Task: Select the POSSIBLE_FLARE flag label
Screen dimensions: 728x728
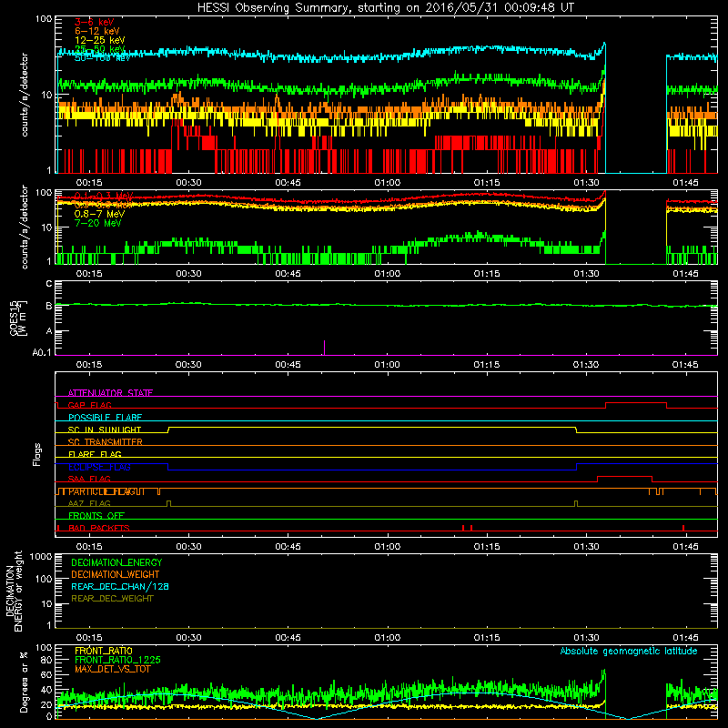Action: (x=105, y=418)
